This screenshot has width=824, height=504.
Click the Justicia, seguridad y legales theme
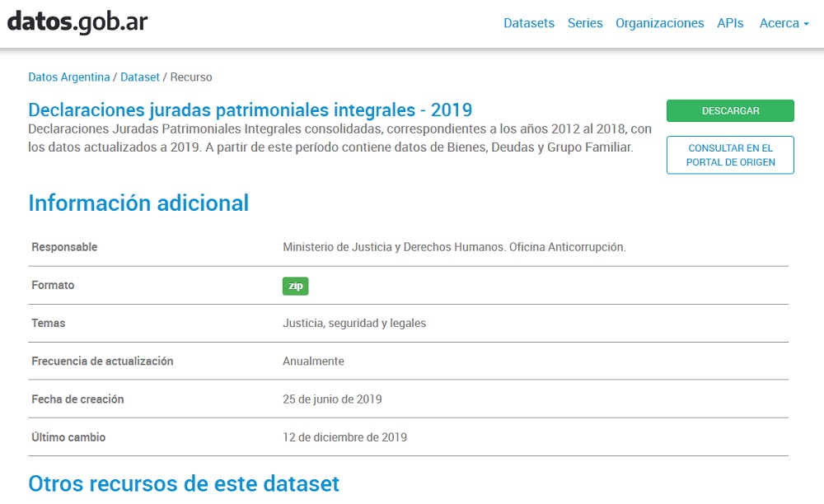(354, 323)
